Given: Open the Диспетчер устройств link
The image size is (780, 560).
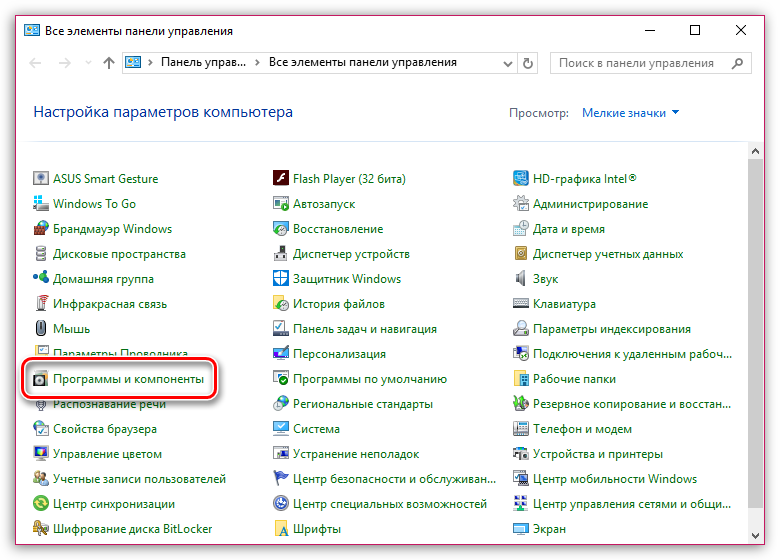Looking at the screenshot, I should coord(351,254).
